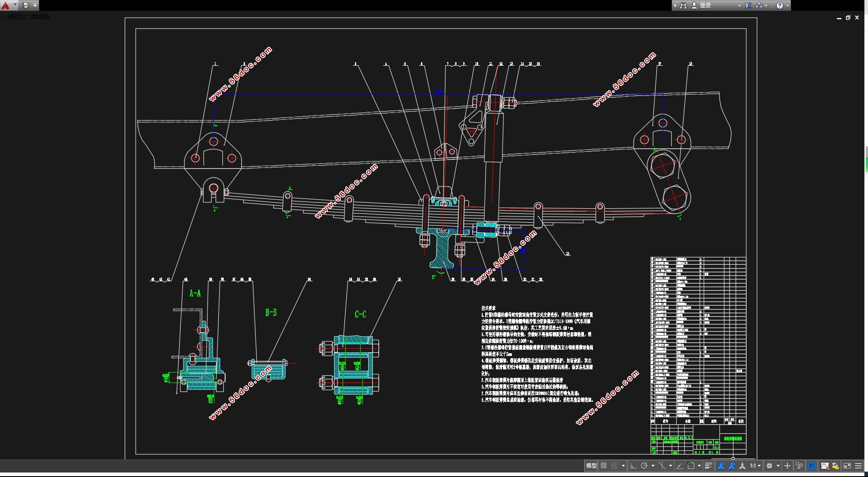Click the binoculars search icon
This screenshot has width=868, height=477.
tap(683, 5)
